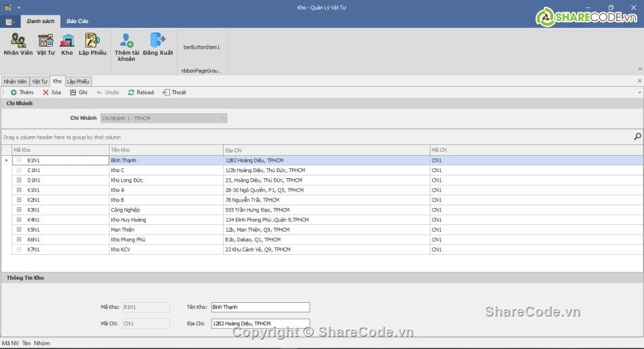
Task: Switch to the Vật Tư document tab
Action: click(x=40, y=81)
